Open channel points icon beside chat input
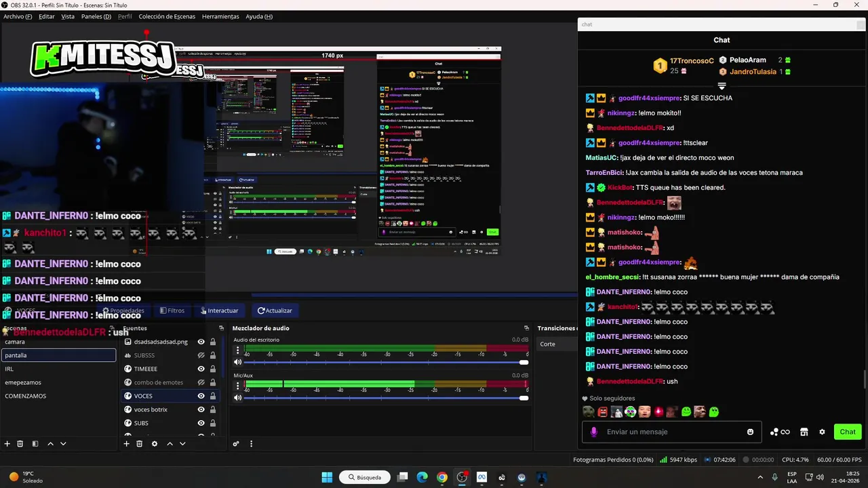The height and width of the screenshot is (488, 868). click(780, 432)
